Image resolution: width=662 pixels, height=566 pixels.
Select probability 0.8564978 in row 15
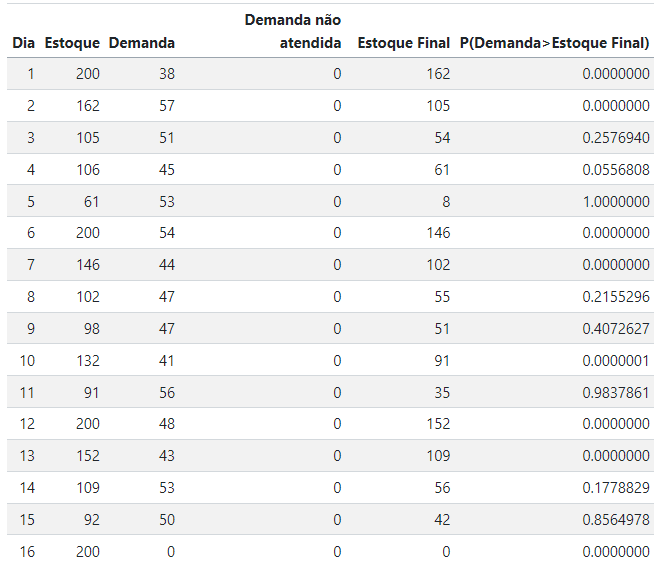click(x=616, y=520)
